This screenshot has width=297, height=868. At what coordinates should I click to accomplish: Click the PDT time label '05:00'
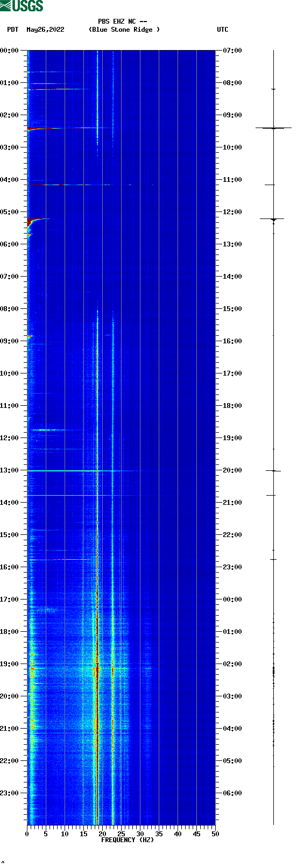10,212
